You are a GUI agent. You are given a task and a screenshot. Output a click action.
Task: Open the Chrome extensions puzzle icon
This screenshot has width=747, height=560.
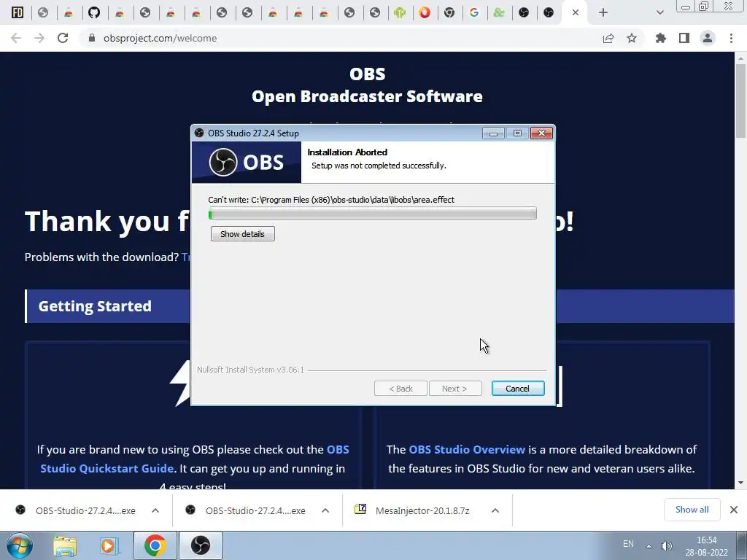click(x=661, y=38)
